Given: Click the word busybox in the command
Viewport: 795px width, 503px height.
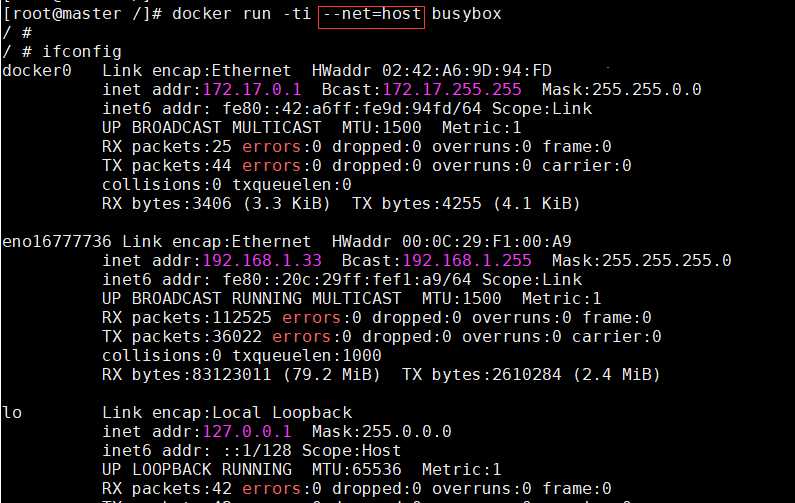Looking at the screenshot, I should coord(466,14).
